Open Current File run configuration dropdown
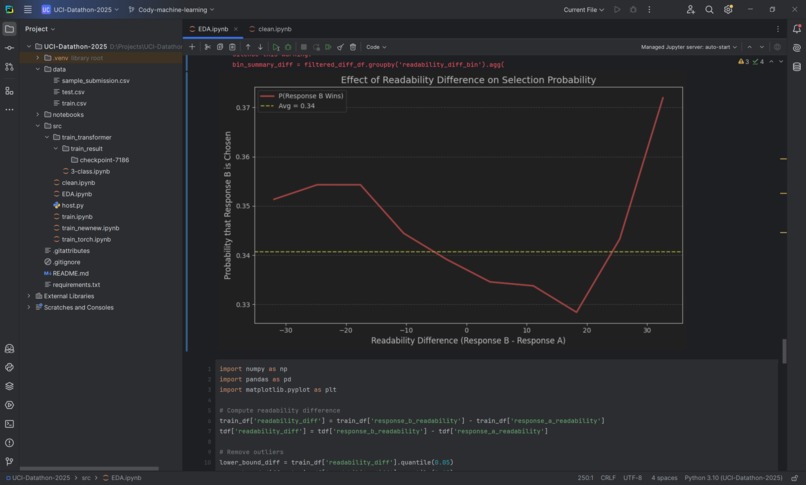 click(583, 9)
